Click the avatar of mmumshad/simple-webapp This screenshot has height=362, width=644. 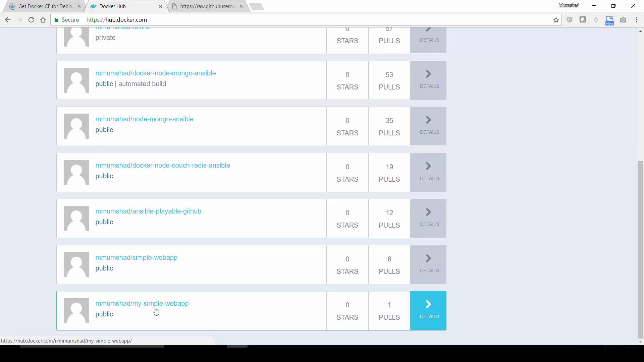point(76,264)
